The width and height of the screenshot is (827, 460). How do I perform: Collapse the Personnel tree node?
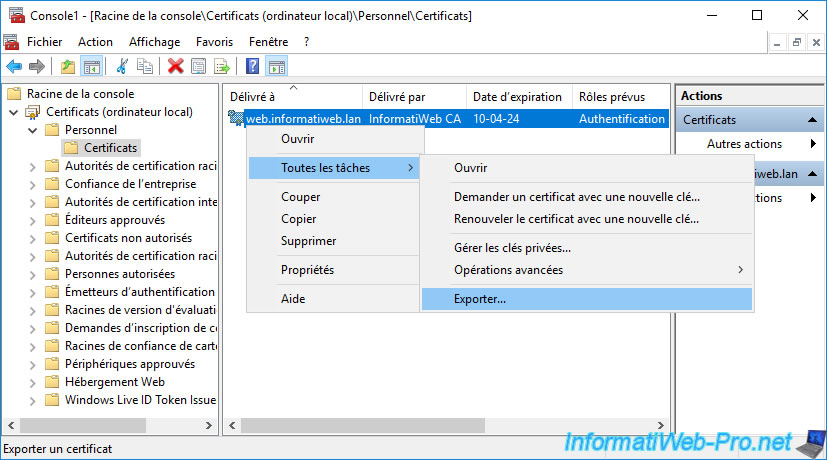point(33,130)
